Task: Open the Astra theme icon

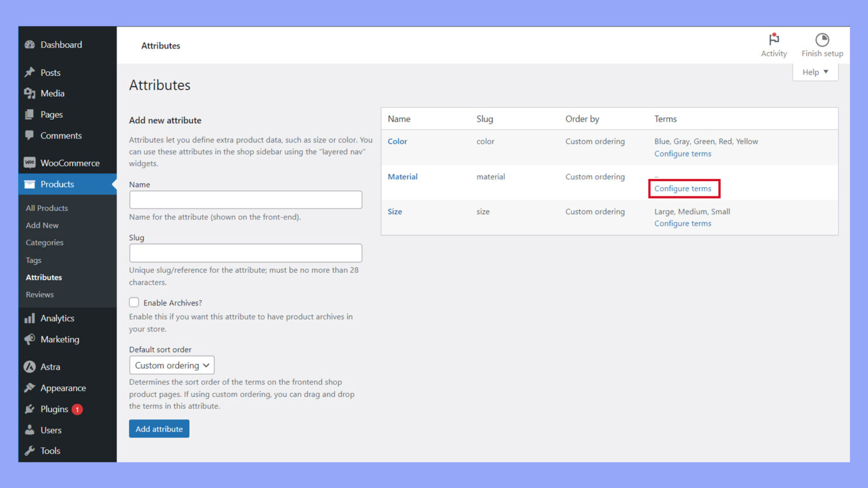Action: tap(30, 366)
